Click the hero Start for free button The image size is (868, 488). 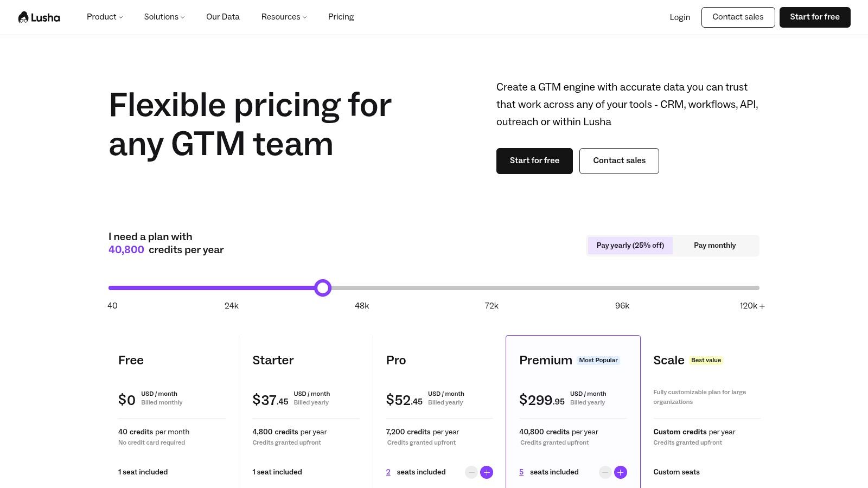534,161
